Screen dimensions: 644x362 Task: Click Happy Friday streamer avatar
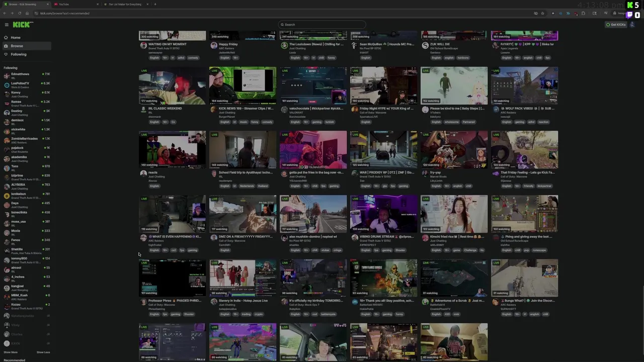click(x=214, y=45)
